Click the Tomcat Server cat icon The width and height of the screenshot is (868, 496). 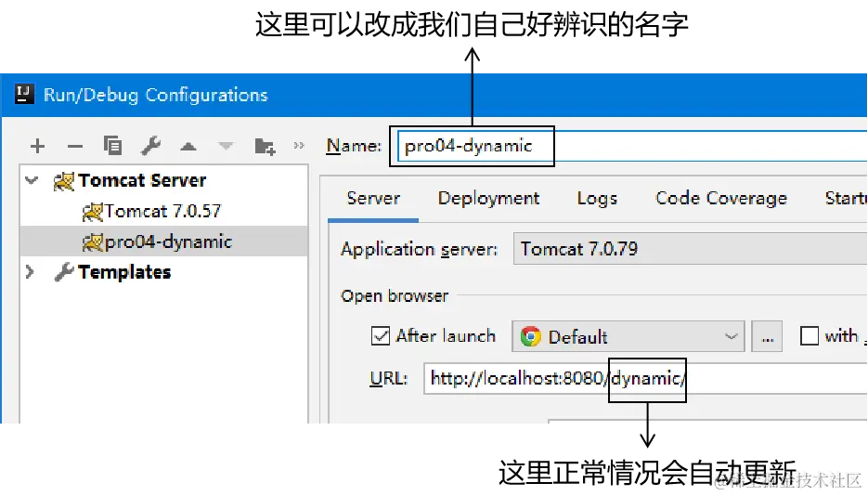point(64,181)
